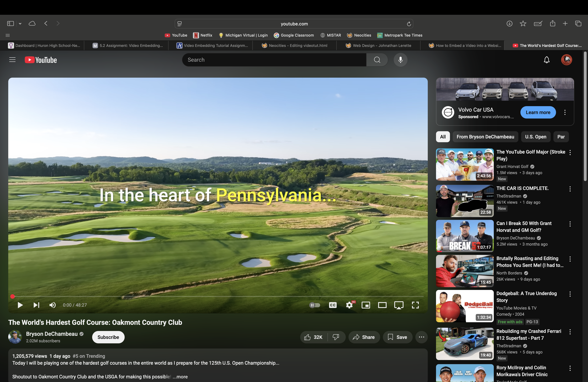The image size is (588, 382).
Task: Open options for Dodgeball movie
Action: click(570, 294)
